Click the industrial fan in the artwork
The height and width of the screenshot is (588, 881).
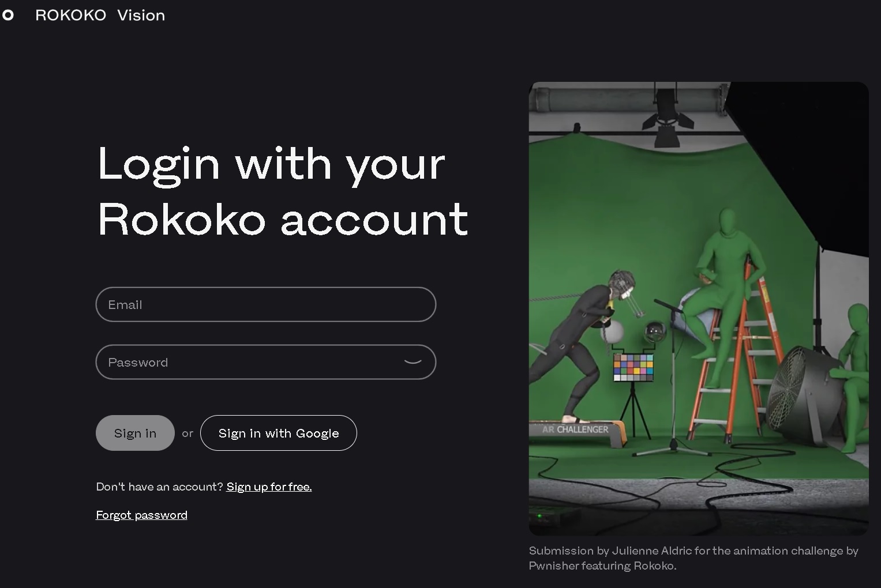click(799, 387)
